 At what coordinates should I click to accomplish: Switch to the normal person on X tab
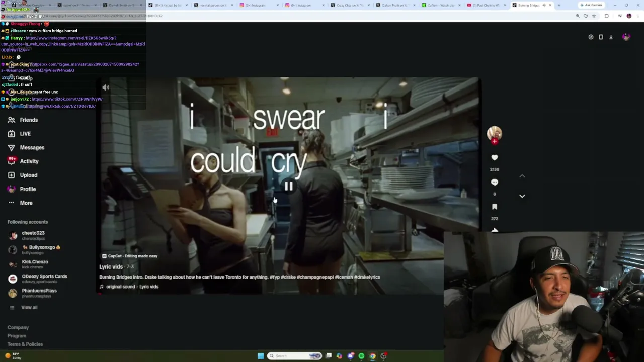pos(213,5)
